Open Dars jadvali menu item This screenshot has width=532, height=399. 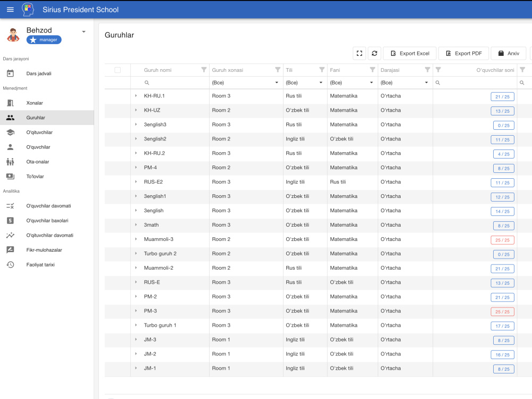click(x=47, y=73)
